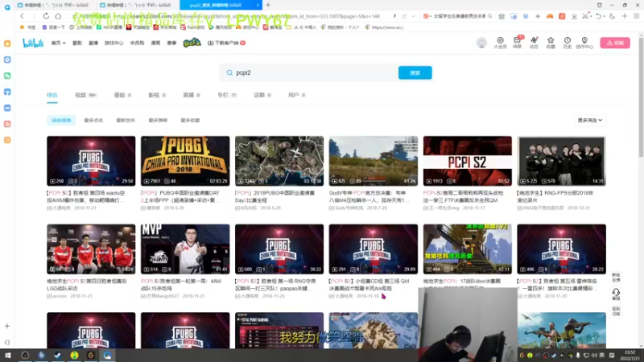This screenshot has height=362, width=644.
Task: Open the MVP 4AM player thumbnail
Action: (185, 249)
